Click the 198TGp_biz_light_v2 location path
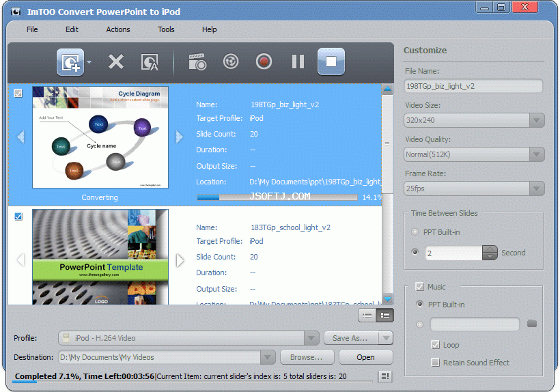This screenshot has width=560, height=392. [x=316, y=182]
